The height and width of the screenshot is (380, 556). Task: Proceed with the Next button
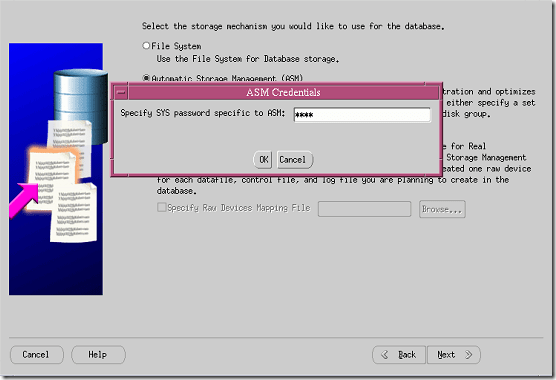click(x=454, y=355)
